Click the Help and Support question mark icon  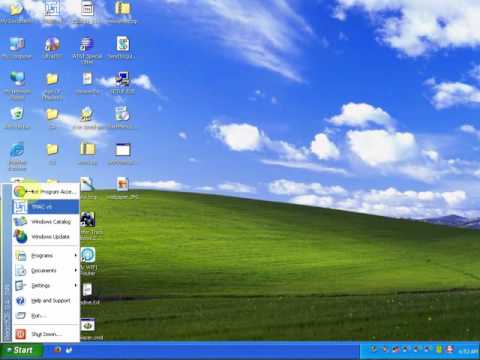[20, 301]
